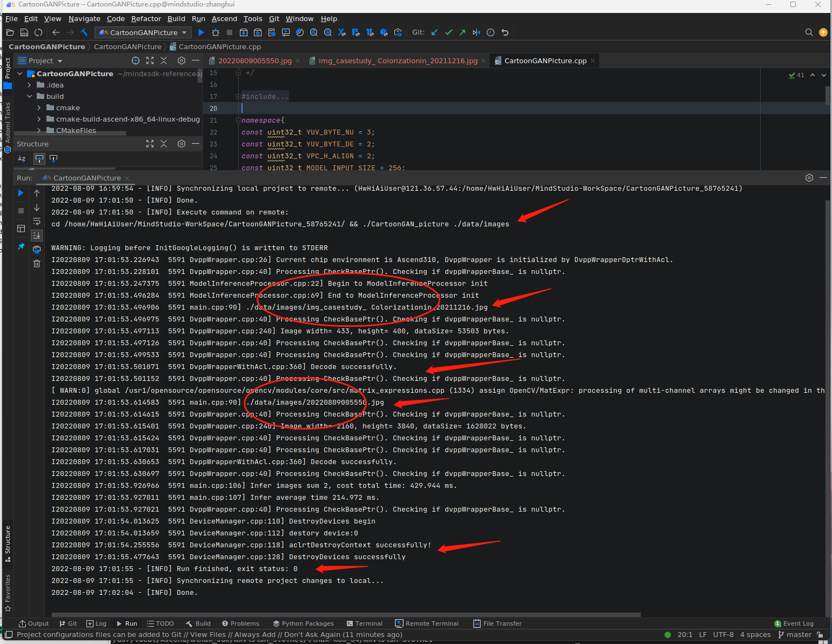Open the Python Packages tool window

(303, 623)
